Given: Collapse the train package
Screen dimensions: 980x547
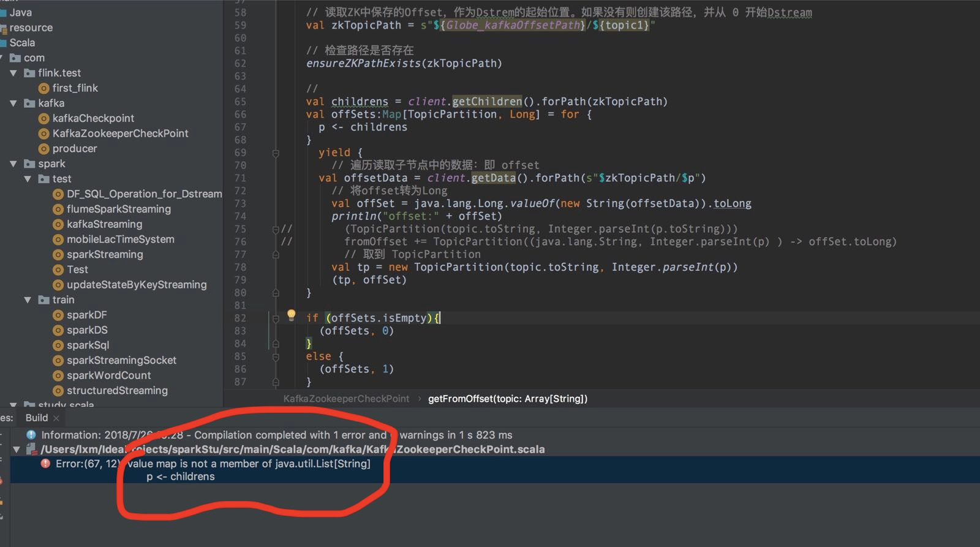Looking at the screenshot, I should tap(28, 300).
